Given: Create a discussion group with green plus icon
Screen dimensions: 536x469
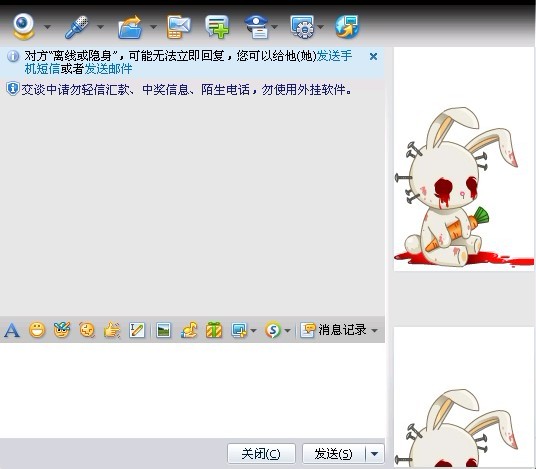Looking at the screenshot, I should [217, 26].
